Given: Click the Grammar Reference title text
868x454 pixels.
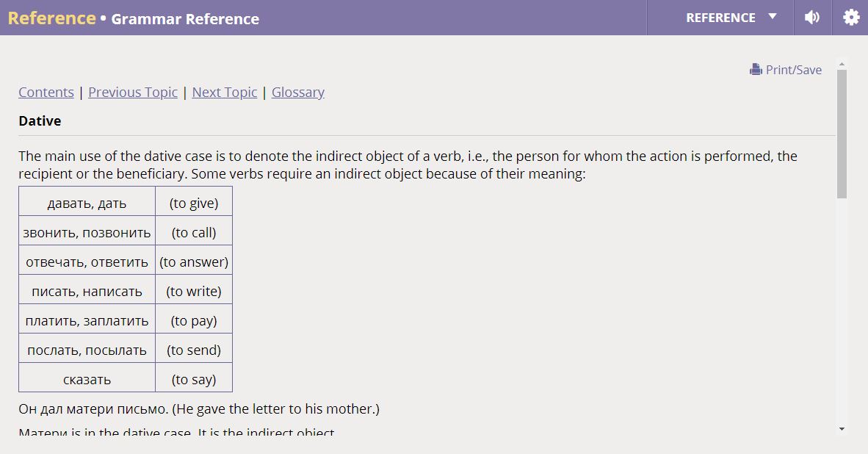Looking at the screenshot, I should [184, 19].
